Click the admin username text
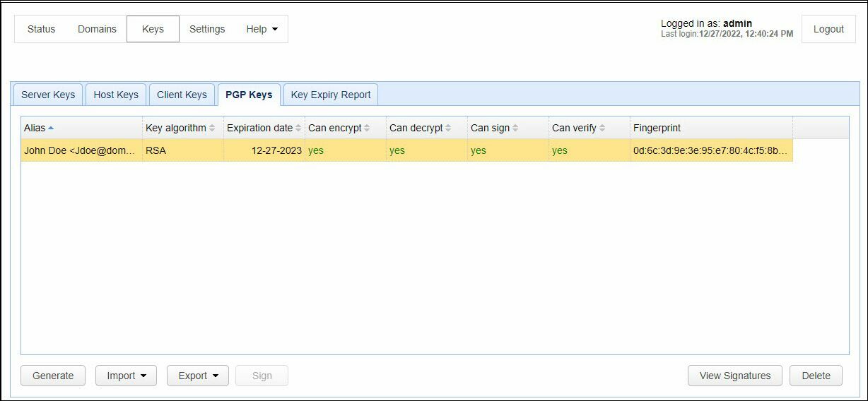The width and height of the screenshot is (868, 401). point(737,23)
